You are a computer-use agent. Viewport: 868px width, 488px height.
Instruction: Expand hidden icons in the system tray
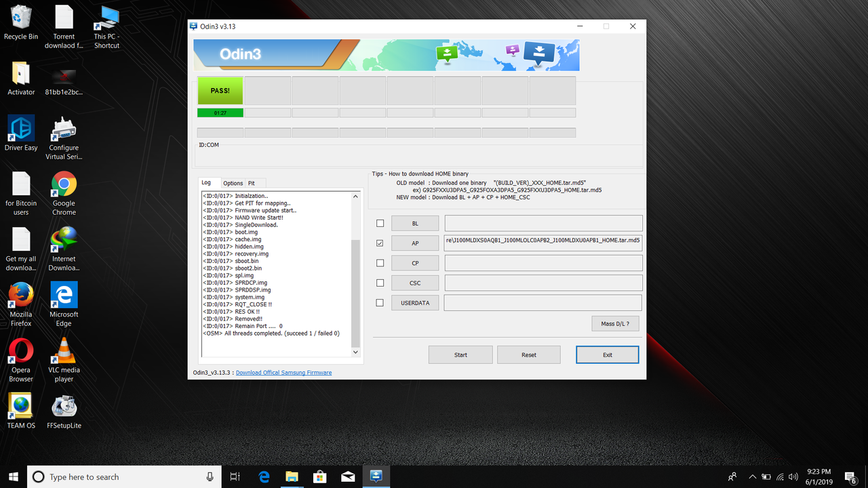[752, 476]
